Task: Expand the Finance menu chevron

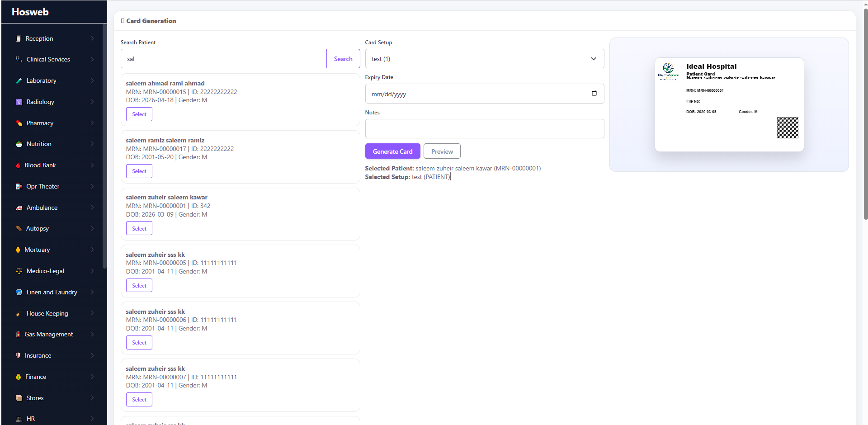Action: pyautogui.click(x=92, y=377)
